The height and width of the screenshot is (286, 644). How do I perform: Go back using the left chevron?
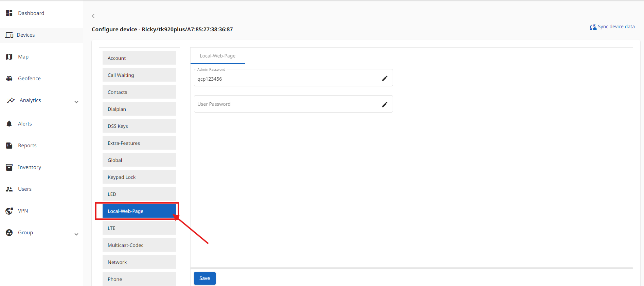[93, 16]
